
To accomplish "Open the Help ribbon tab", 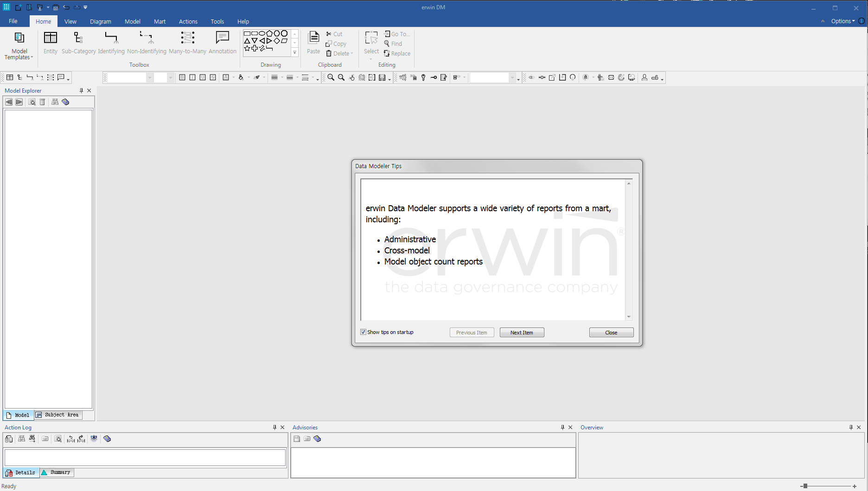I will pyautogui.click(x=243, y=21).
